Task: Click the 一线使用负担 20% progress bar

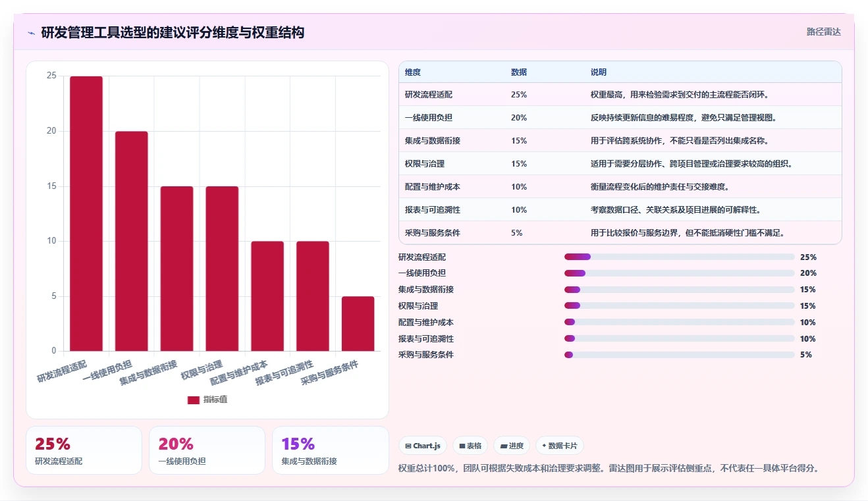Action: tap(680, 273)
